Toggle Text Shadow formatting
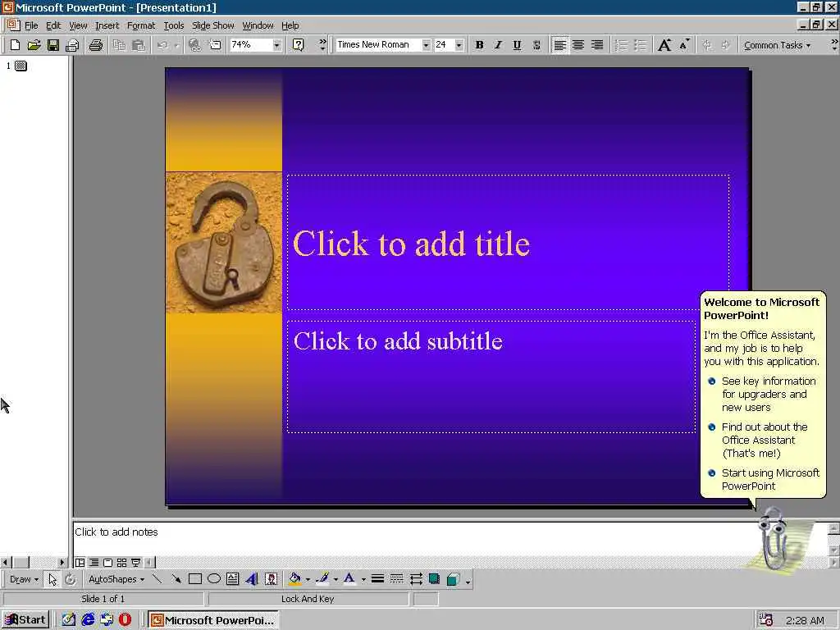This screenshot has width=840, height=630. click(x=536, y=45)
